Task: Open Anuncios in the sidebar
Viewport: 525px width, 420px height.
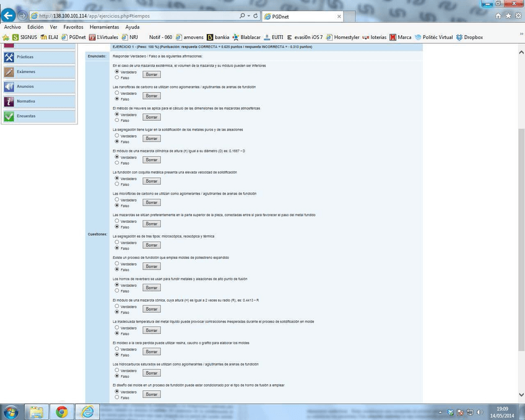Action: [40, 86]
